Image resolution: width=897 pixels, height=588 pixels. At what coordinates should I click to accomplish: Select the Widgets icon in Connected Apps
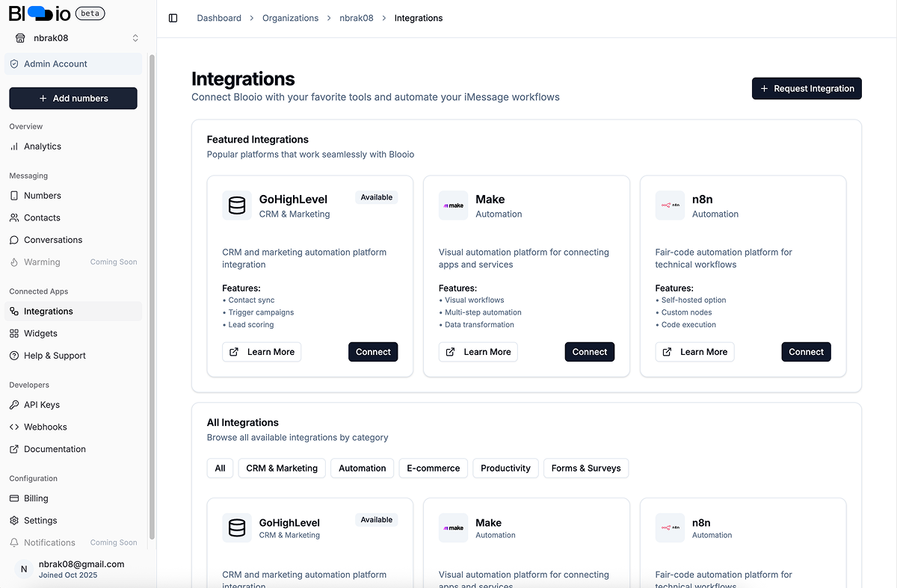pos(19,333)
